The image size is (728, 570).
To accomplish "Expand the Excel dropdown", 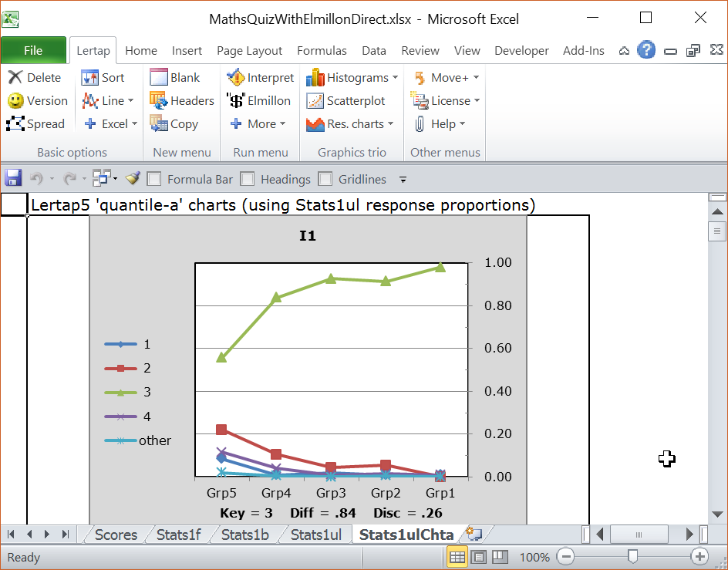I will [135, 123].
